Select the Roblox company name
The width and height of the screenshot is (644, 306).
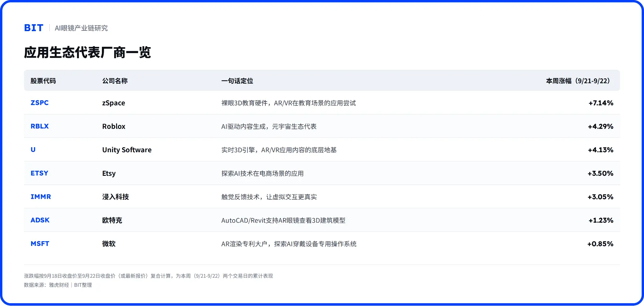point(114,126)
